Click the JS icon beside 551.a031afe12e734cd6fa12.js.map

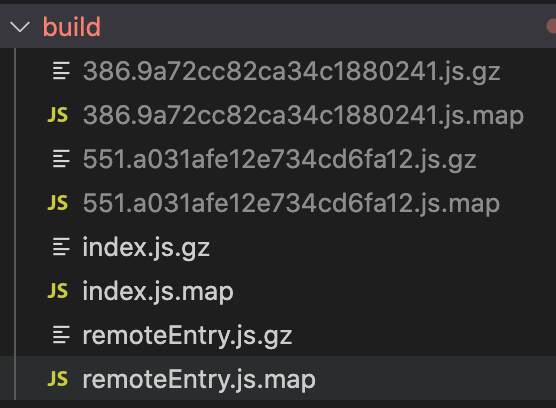pyautogui.click(x=57, y=203)
